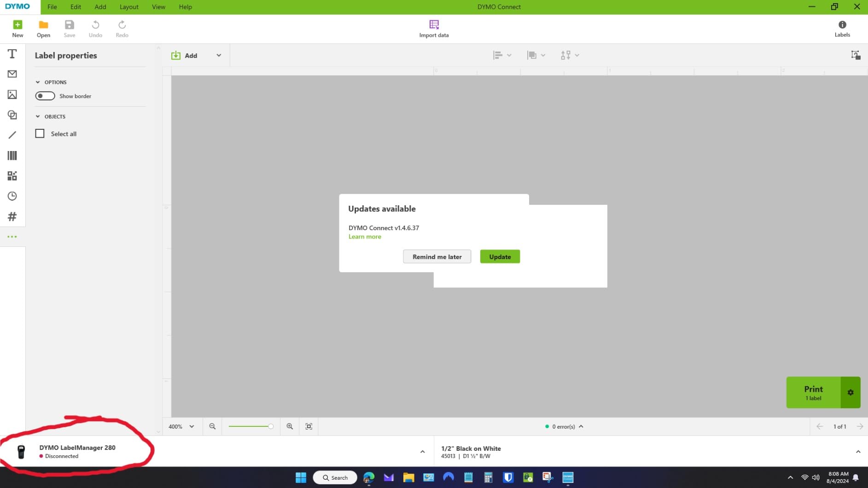Click the 1/2" Black on White label type
The width and height of the screenshot is (868, 488).
pos(471,448)
